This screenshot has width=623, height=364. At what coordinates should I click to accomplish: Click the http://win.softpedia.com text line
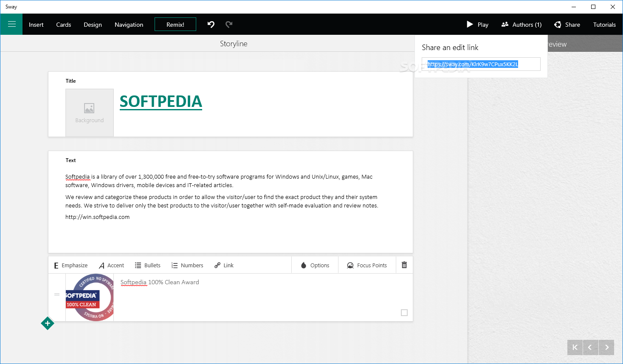pyautogui.click(x=98, y=217)
